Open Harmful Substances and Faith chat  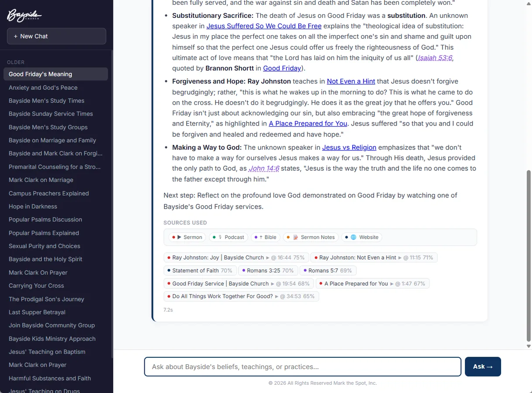[56, 379]
